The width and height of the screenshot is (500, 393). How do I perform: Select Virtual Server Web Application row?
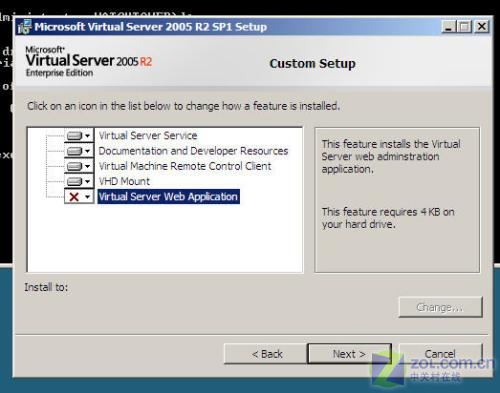[x=168, y=197]
